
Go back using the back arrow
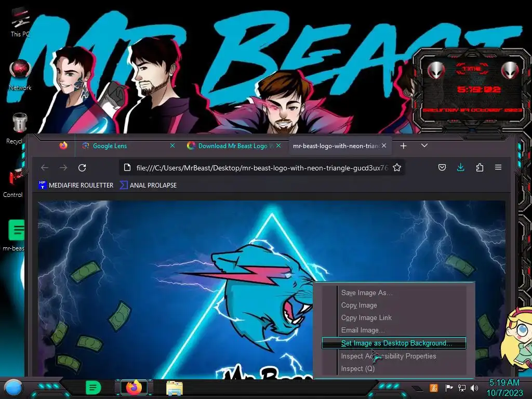tap(45, 168)
